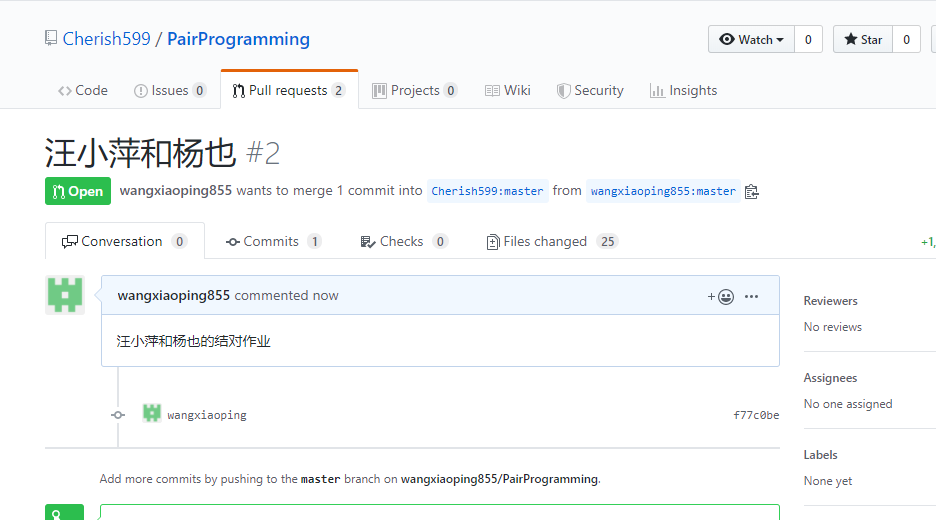Click the small committer avatar next to wangxiaoping
Image resolution: width=936 pixels, height=520 pixels.
click(152, 413)
